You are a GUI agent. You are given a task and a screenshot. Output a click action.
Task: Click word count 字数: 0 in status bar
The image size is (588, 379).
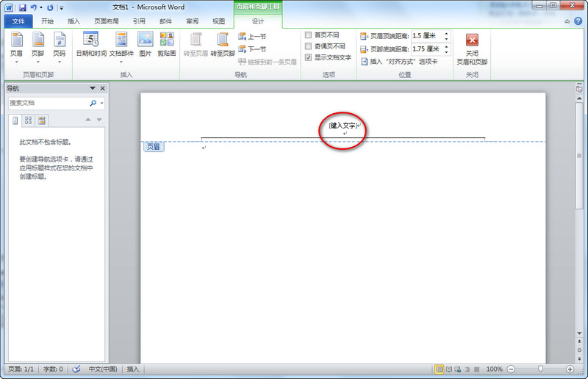click(53, 369)
